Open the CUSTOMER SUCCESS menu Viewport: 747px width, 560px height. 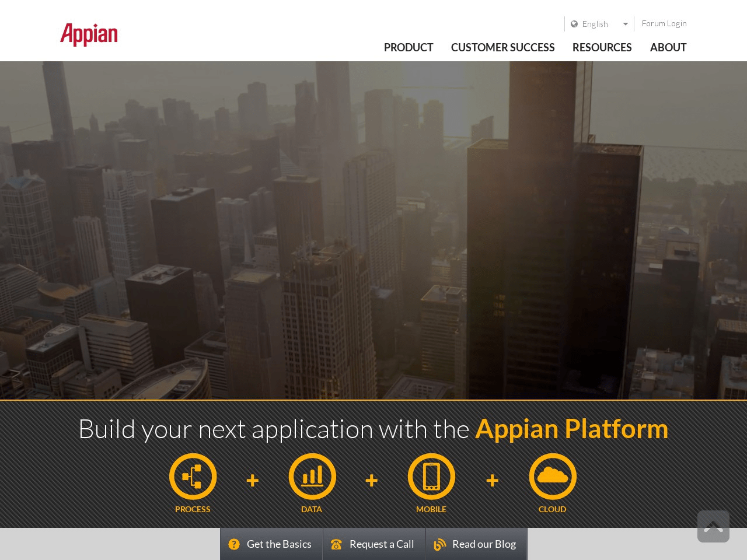click(x=502, y=47)
